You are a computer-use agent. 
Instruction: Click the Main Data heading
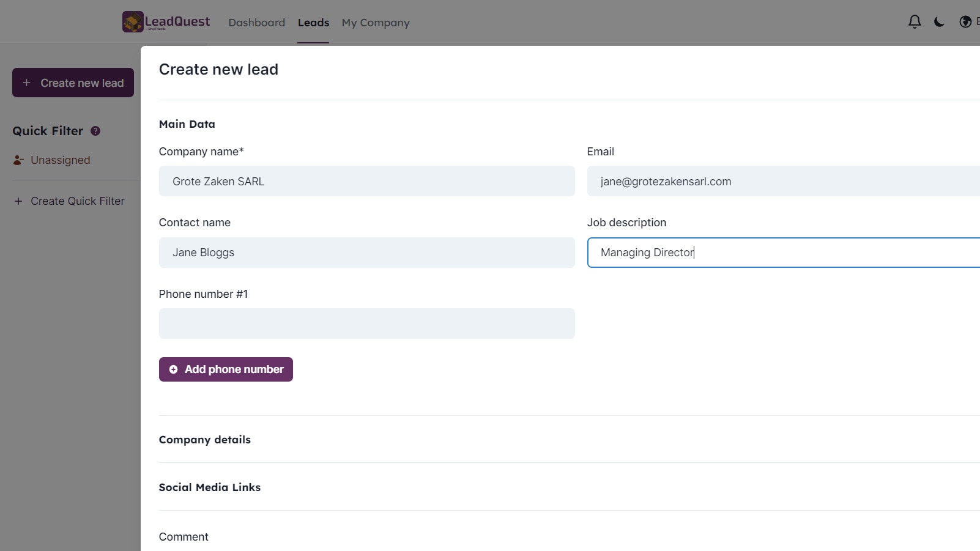click(x=187, y=124)
